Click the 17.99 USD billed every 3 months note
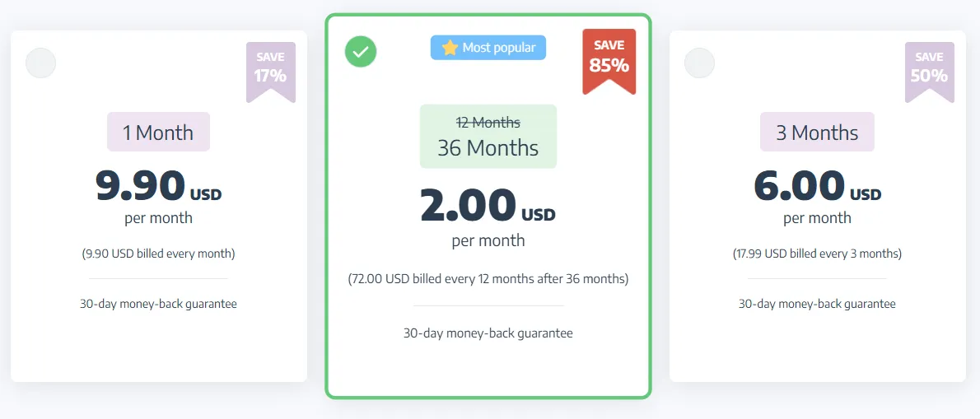 click(x=817, y=254)
